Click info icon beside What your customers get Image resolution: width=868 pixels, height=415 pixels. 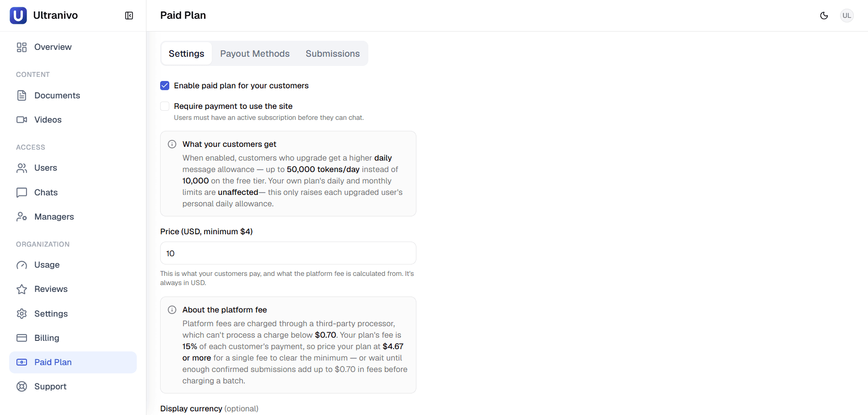[x=172, y=144]
